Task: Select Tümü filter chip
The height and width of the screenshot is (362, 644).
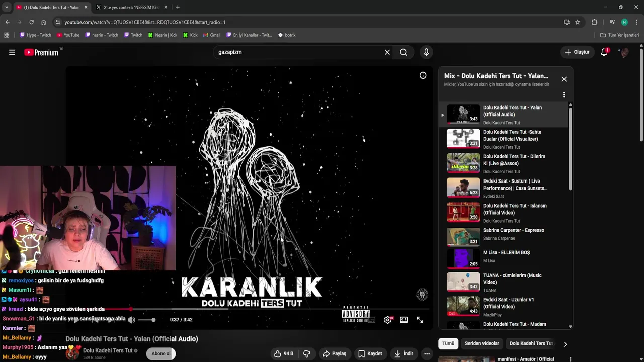Action: click(448, 344)
